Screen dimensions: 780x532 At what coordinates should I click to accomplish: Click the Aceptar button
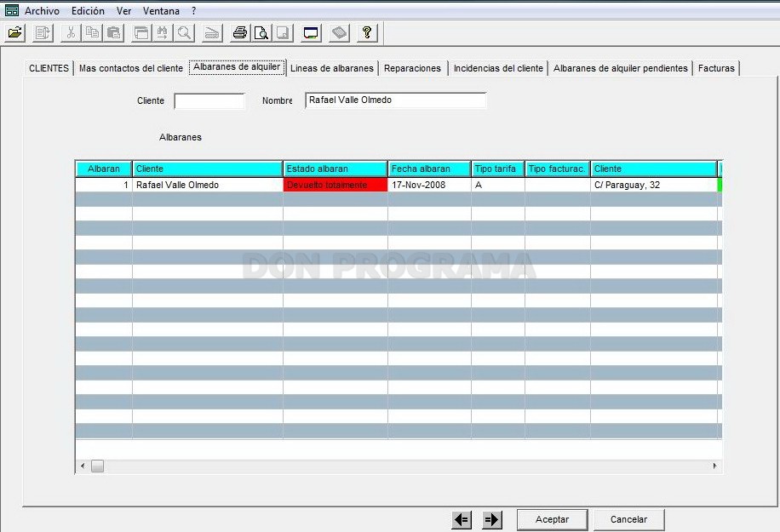click(552, 519)
